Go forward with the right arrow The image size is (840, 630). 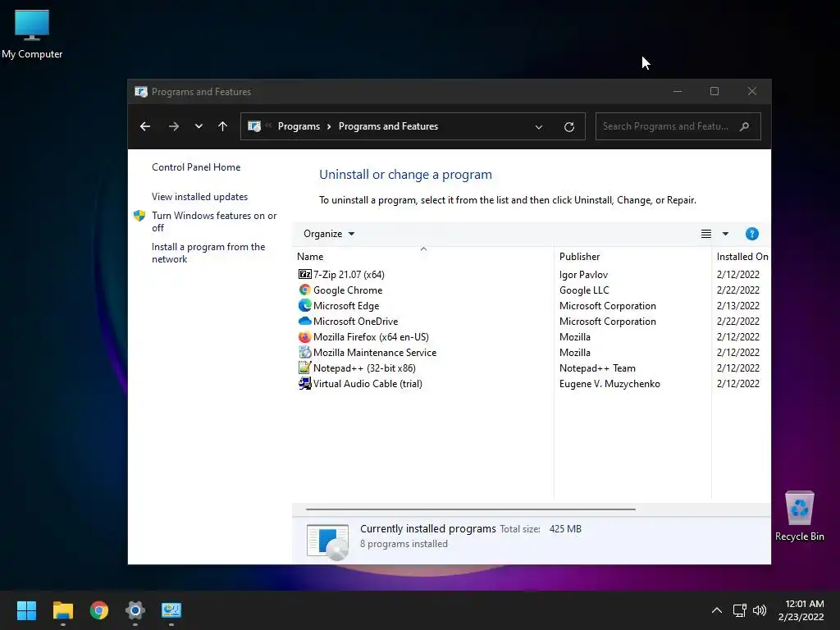[x=174, y=126]
